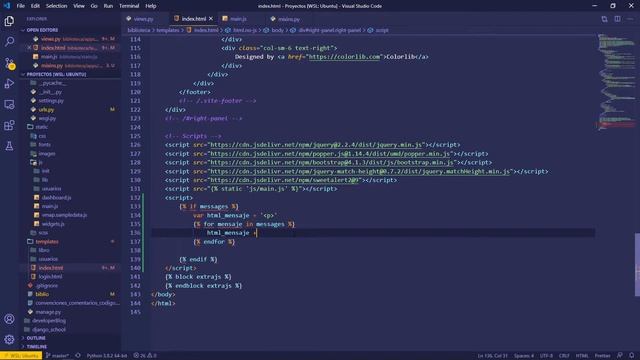640x360 pixels.
Task: Open the Explorer view in activity bar
Action: coord(9,21)
